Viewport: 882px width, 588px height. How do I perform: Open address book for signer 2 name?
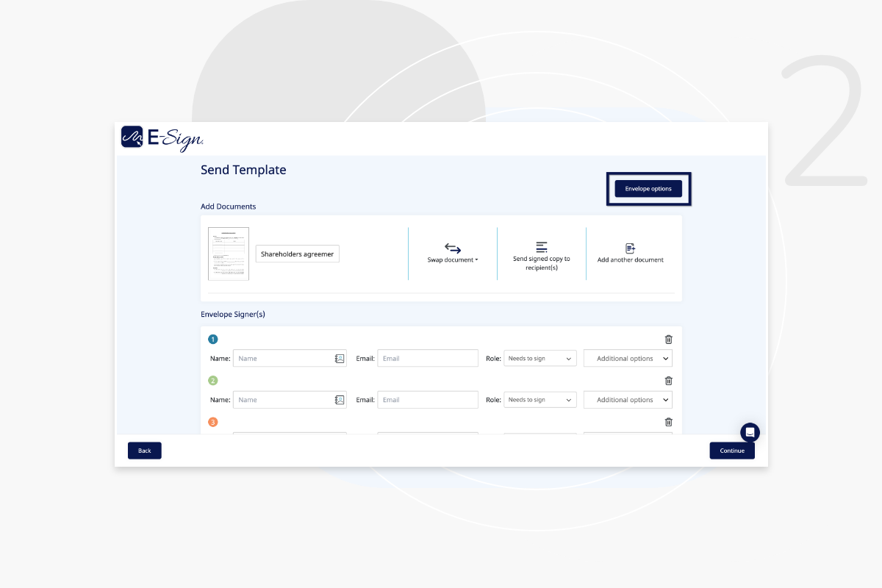point(339,400)
